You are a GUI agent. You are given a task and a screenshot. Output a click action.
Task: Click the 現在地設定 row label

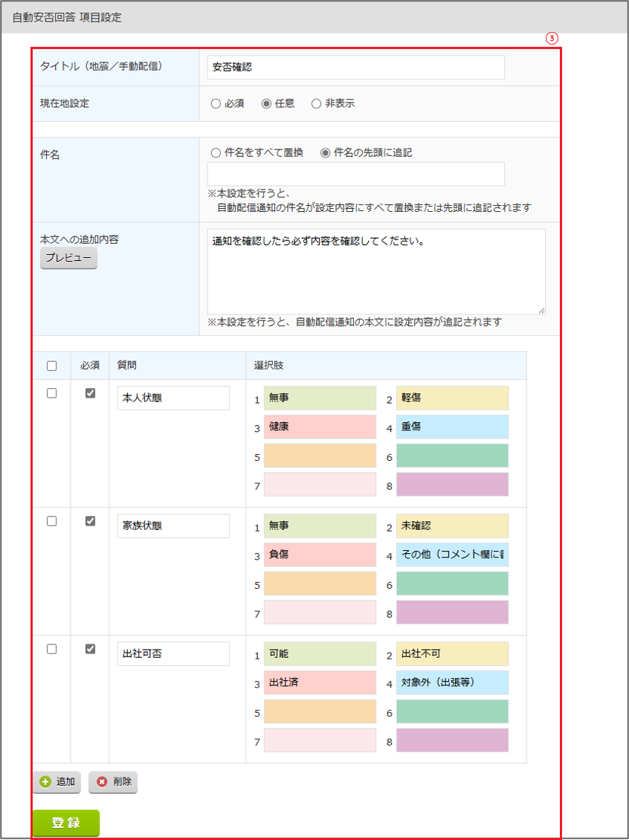pos(65,104)
